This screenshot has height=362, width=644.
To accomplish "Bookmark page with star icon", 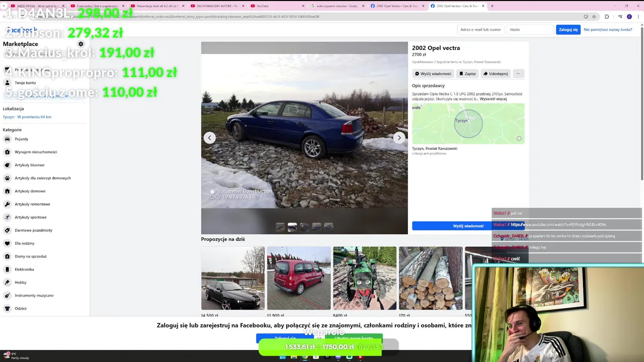I will 594,17.
